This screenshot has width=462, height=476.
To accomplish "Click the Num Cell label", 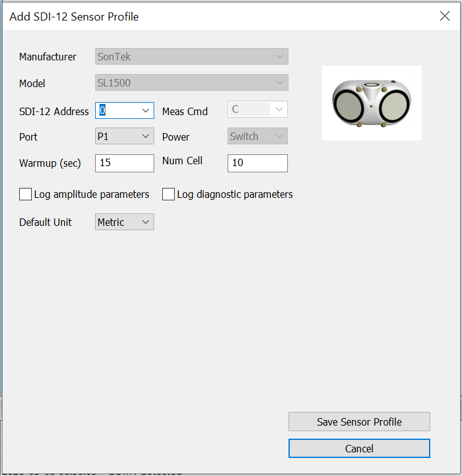I will point(182,161).
